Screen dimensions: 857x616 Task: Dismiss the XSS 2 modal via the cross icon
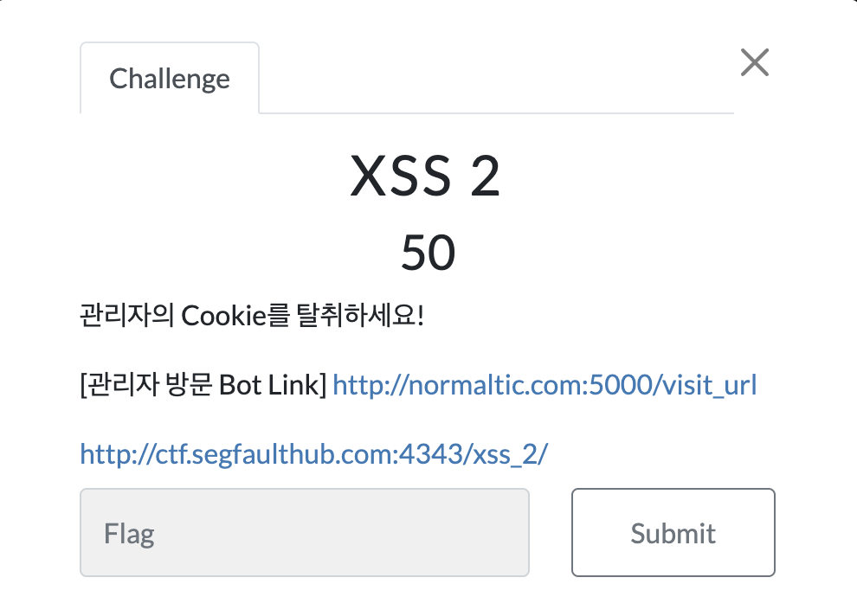pyautogui.click(x=755, y=62)
